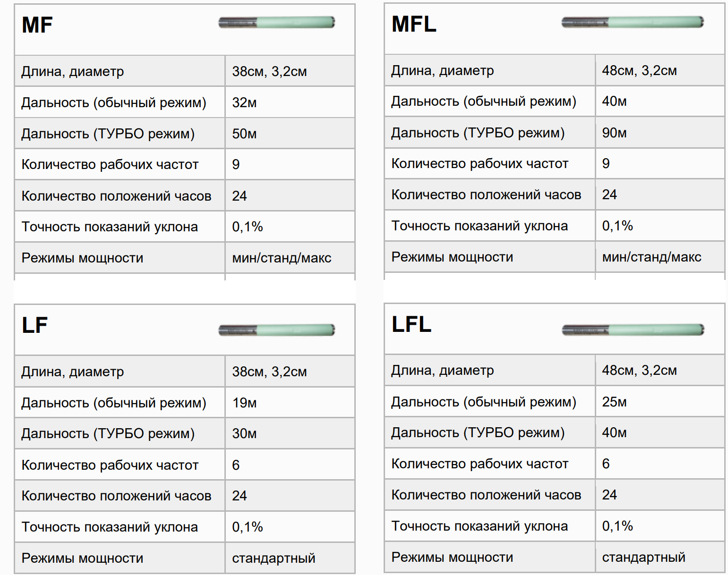Select the MFL table heading
The height and width of the screenshot is (575, 728).
click(x=414, y=24)
